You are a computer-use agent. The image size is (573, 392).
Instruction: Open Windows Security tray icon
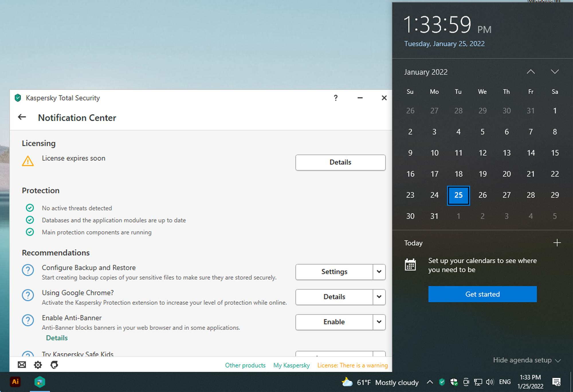[454, 382]
